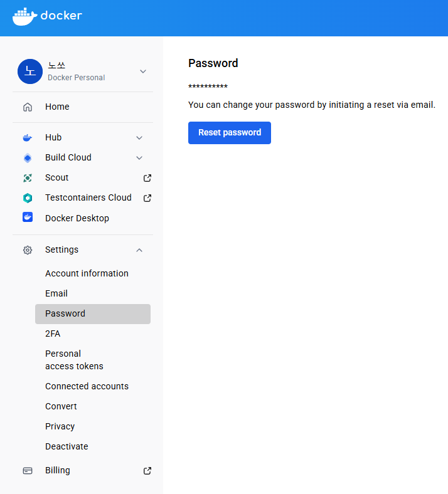Open Account information settings
Image resolution: width=448 pixels, height=494 pixels.
[x=87, y=273]
